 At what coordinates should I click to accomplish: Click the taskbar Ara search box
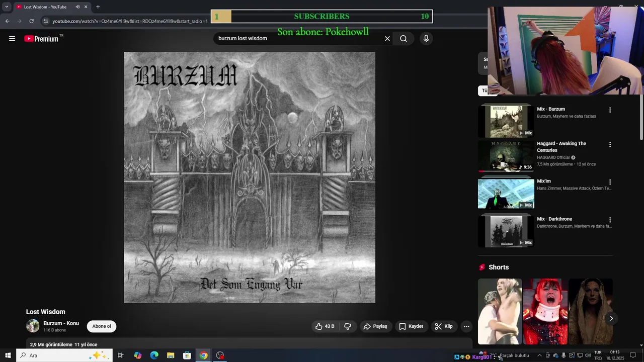pos(64,355)
